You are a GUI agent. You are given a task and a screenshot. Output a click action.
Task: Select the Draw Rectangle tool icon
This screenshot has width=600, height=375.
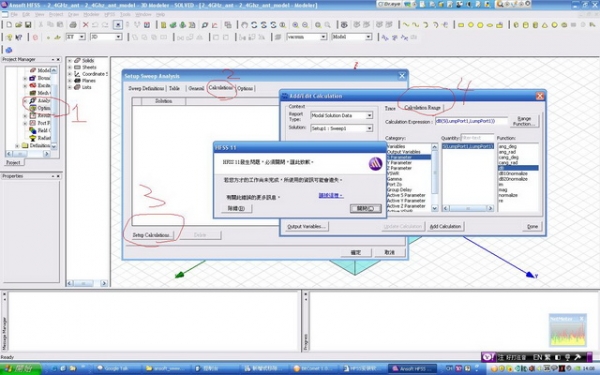pyautogui.click(x=461, y=25)
